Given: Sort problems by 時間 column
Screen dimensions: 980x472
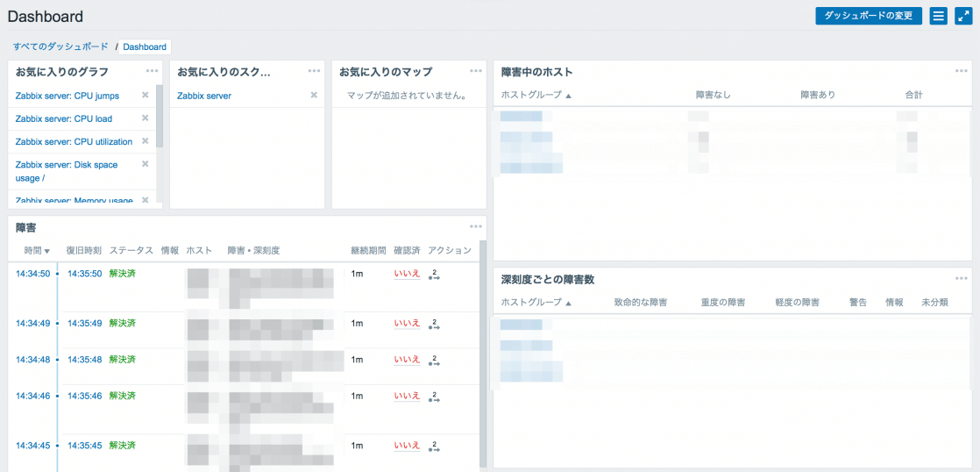Looking at the screenshot, I should click(37, 250).
